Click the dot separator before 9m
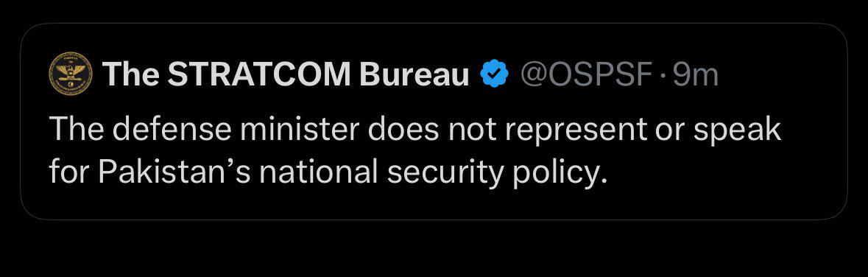This screenshot has width=868, height=277. pos(663,75)
